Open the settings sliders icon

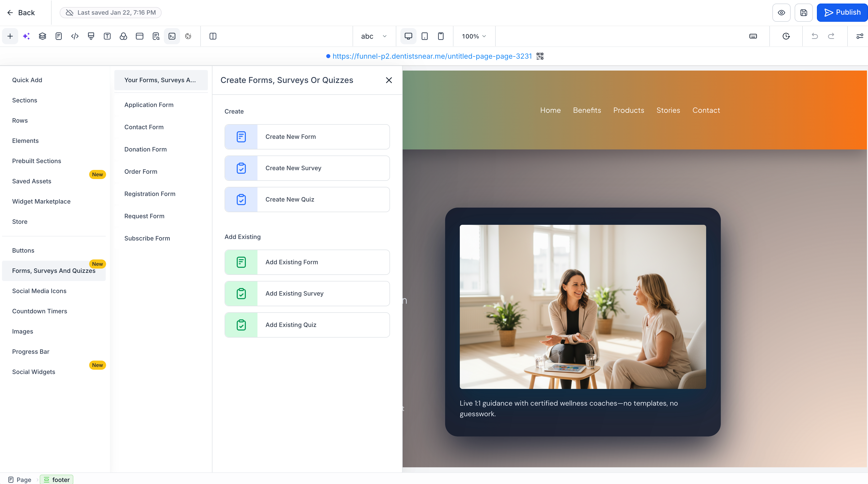[860, 36]
